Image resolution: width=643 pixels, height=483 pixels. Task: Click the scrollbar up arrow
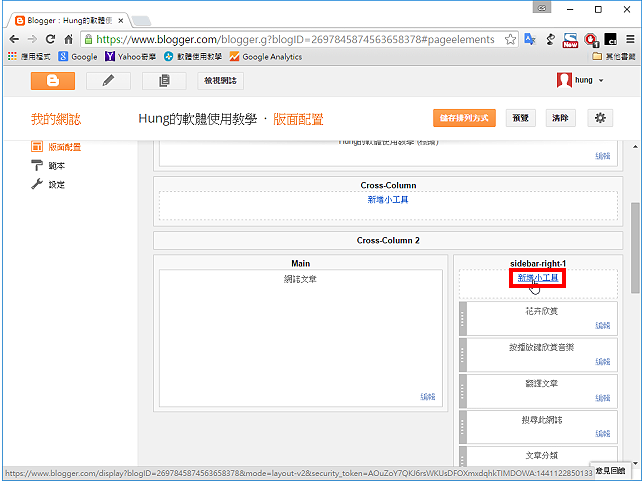pyautogui.click(x=635, y=146)
